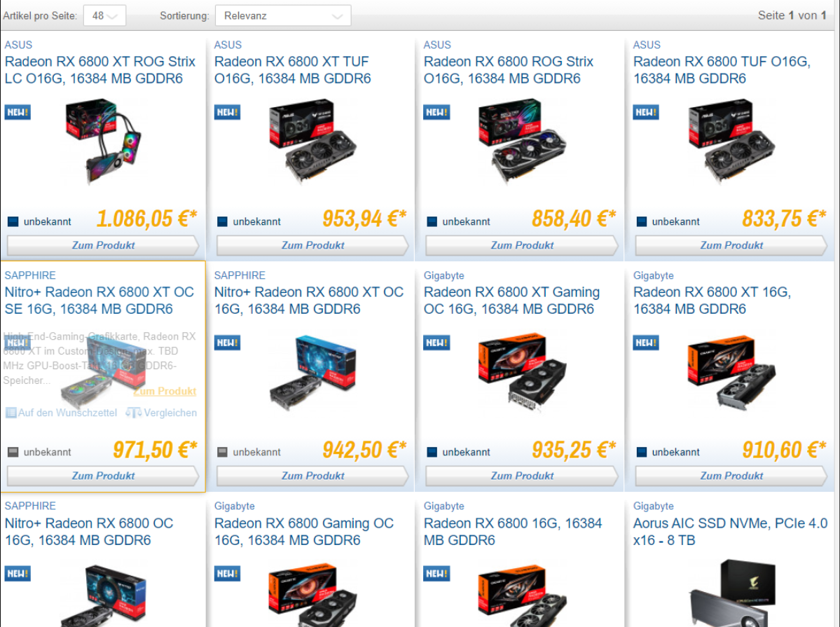Click NEW badge on ROG Strix LC card
This screenshot has width=840, height=627.
[18, 112]
